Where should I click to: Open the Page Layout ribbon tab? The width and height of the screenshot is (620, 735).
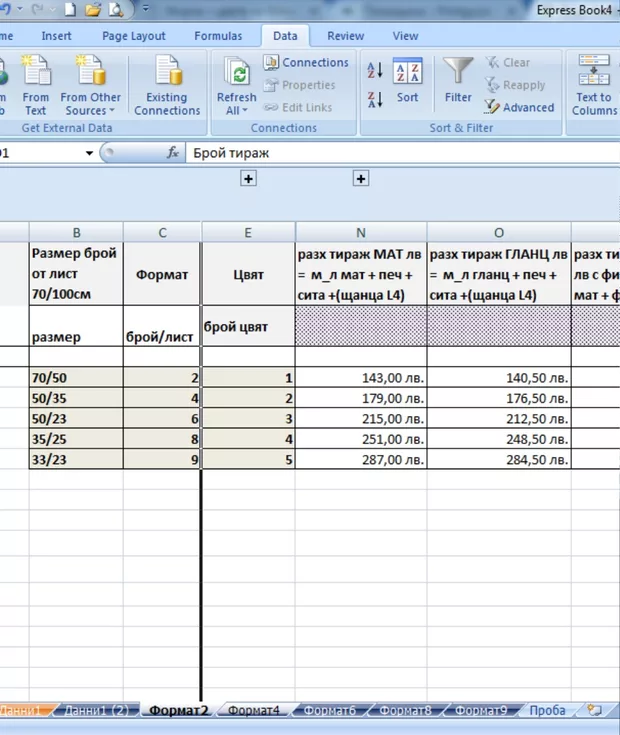[x=134, y=36]
